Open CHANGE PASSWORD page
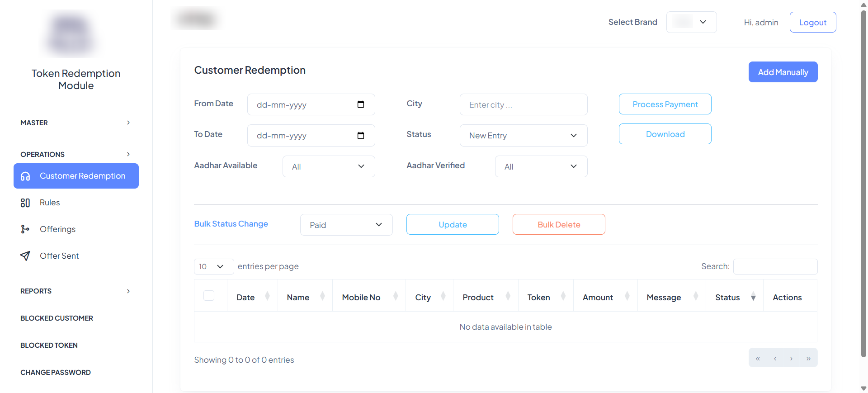Image resolution: width=868 pixels, height=393 pixels. [x=56, y=373]
